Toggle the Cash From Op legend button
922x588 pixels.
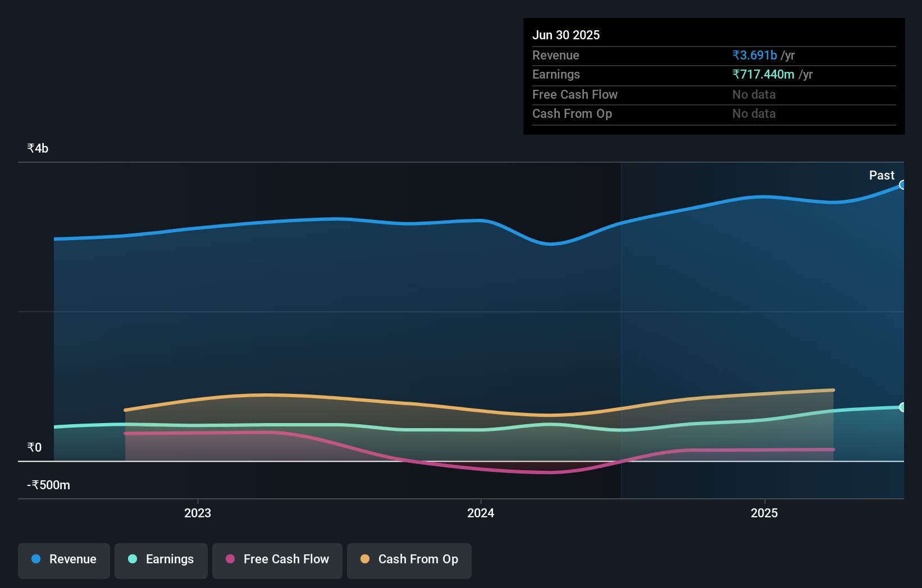click(409, 561)
